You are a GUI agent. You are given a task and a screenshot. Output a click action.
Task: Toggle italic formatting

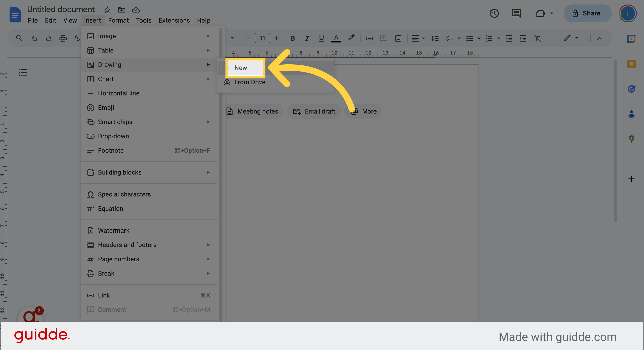click(307, 38)
